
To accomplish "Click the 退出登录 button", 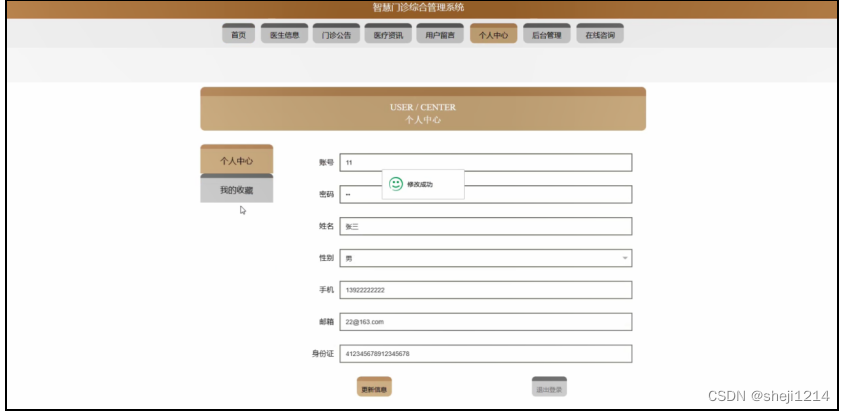I will point(549,387).
